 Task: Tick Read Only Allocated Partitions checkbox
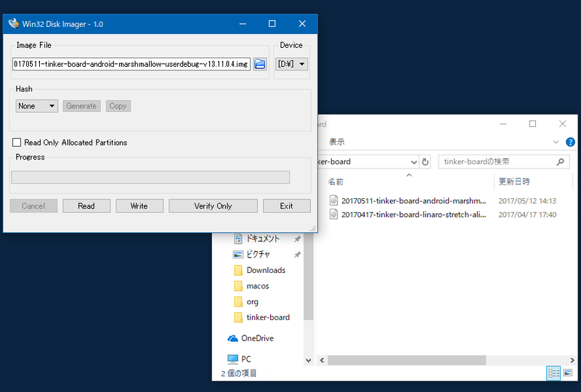(x=17, y=142)
